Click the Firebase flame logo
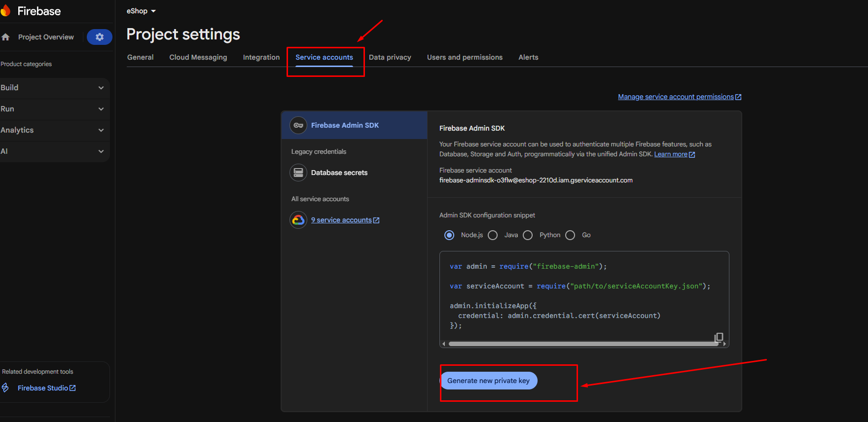 5,11
